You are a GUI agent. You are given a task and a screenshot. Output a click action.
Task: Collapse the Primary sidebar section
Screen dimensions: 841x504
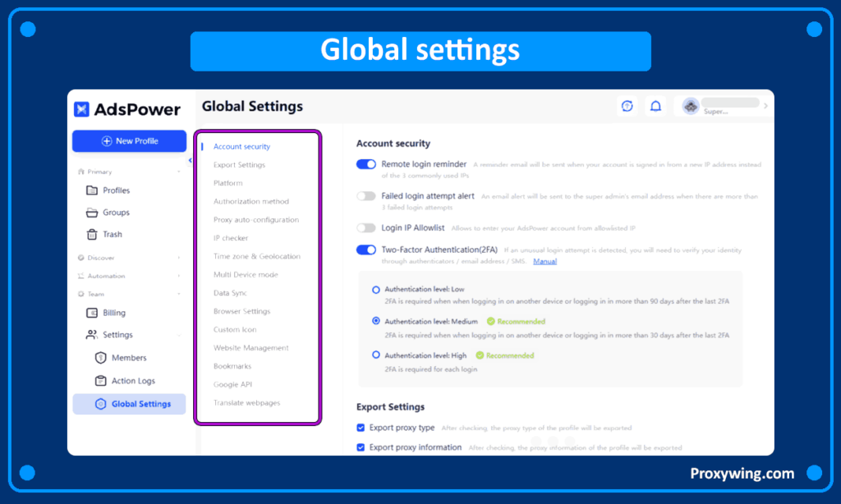point(179,172)
